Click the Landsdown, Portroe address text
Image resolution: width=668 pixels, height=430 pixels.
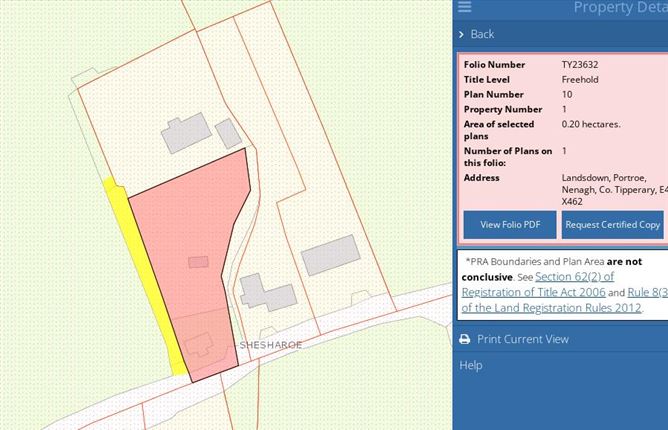612,189
